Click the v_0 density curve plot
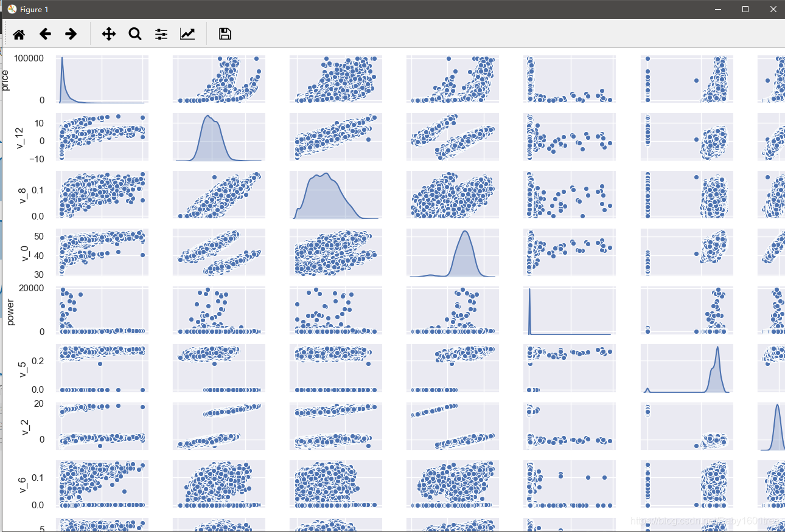The image size is (785, 532). click(453, 253)
